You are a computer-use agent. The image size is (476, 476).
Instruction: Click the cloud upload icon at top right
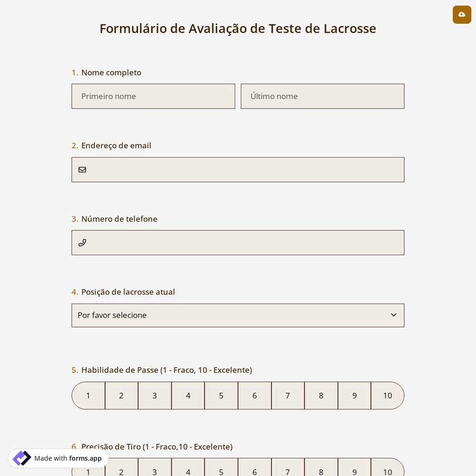pyautogui.click(x=462, y=15)
